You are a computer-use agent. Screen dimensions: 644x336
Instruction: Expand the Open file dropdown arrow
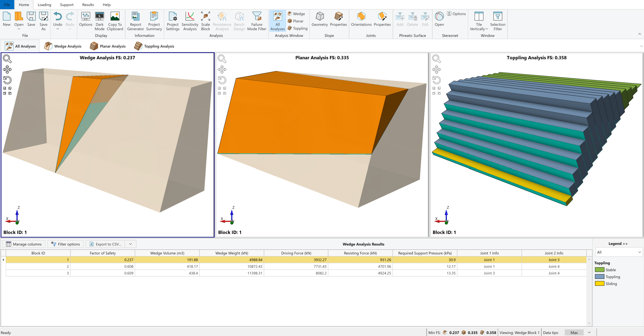pos(19,29)
